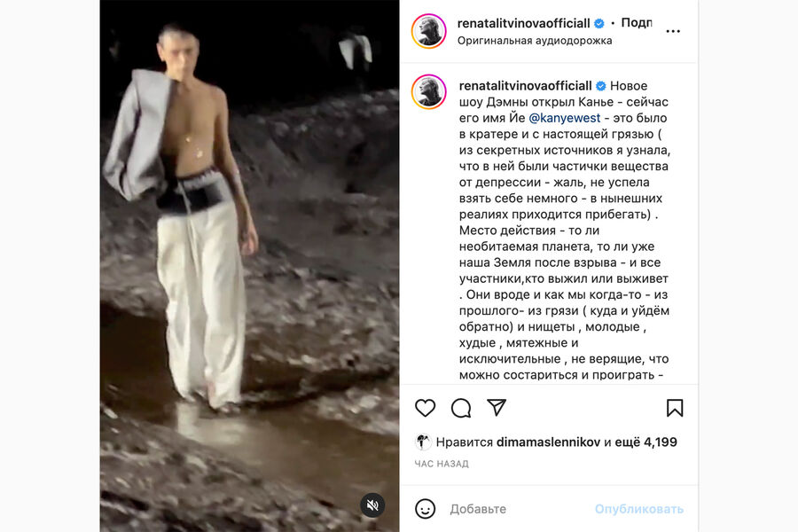Click the Оригинальная аудиодорожка audio link
This screenshot has height=532, width=798.
(x=535, y=41)
